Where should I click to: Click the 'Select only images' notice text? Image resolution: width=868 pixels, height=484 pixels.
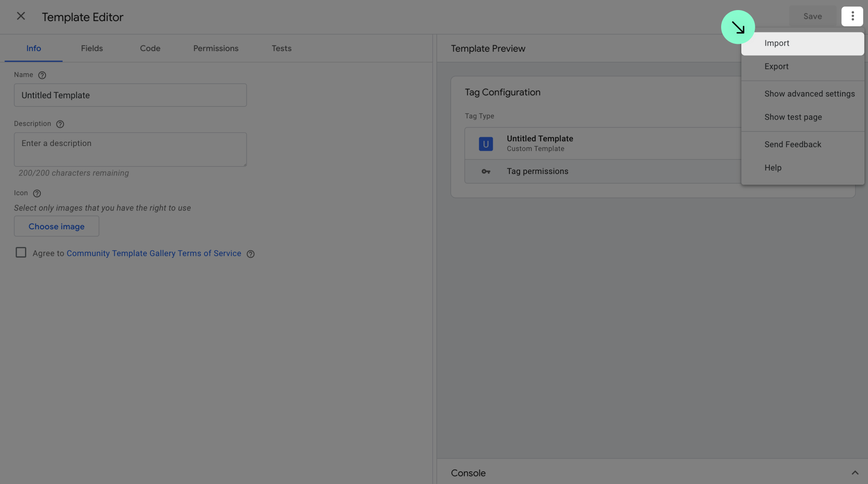102,208
